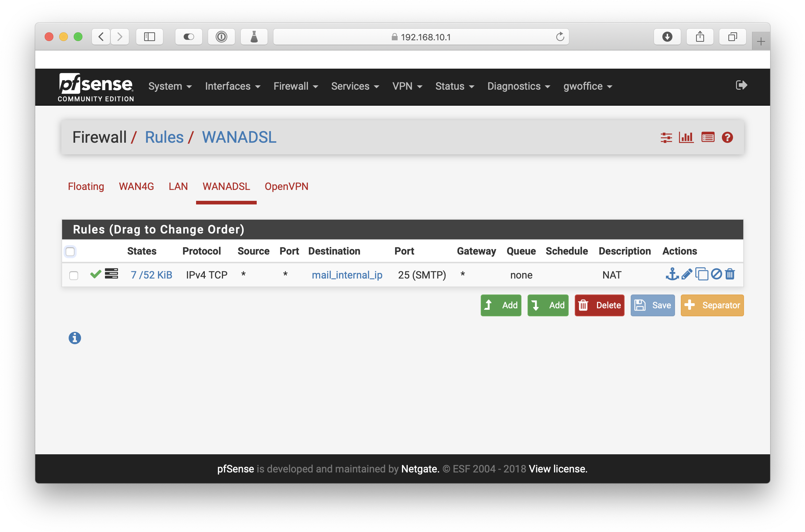805x532 pixels.
Task: Open the filter sliders icon in header
Action: pos(666,138)
